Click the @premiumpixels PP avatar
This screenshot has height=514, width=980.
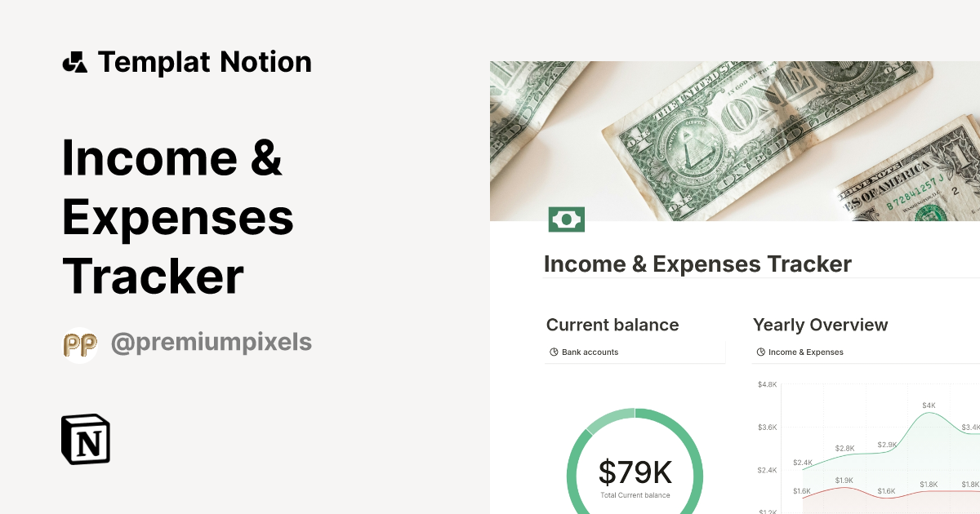pyautogui.click(x=80, y=343)
